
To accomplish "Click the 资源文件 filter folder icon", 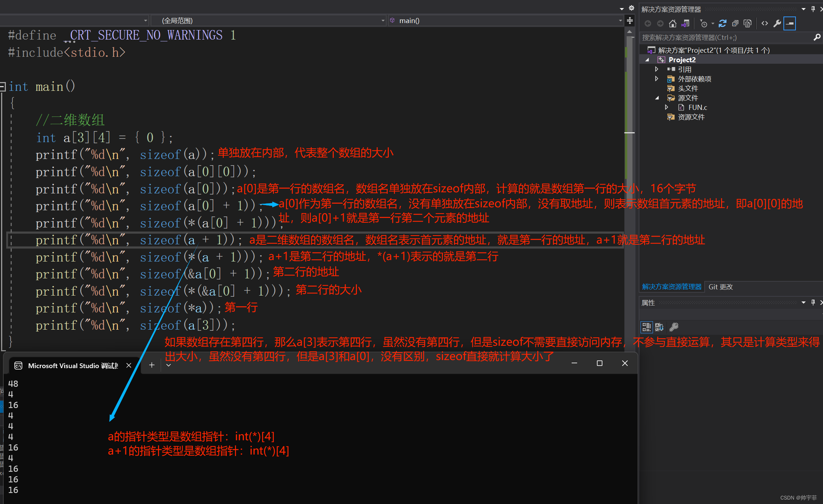I will click(671, 117).
